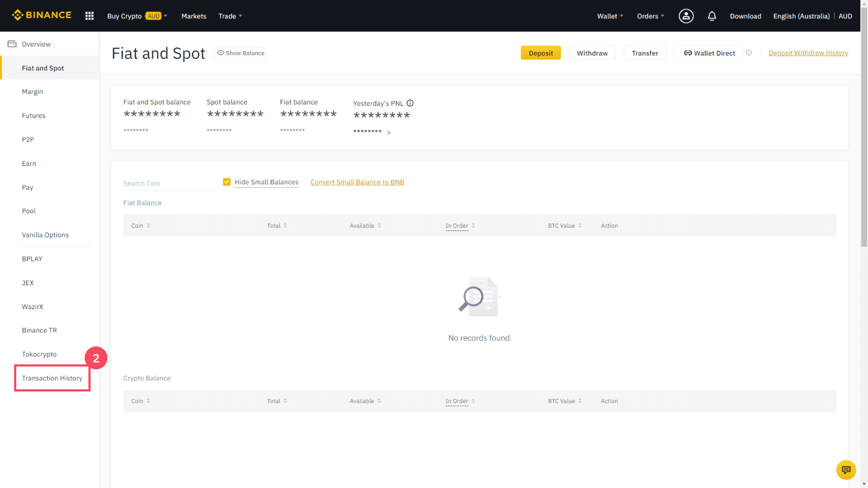Toggle Show Balance eye button

pyautogui.click(x=240, y=53)
